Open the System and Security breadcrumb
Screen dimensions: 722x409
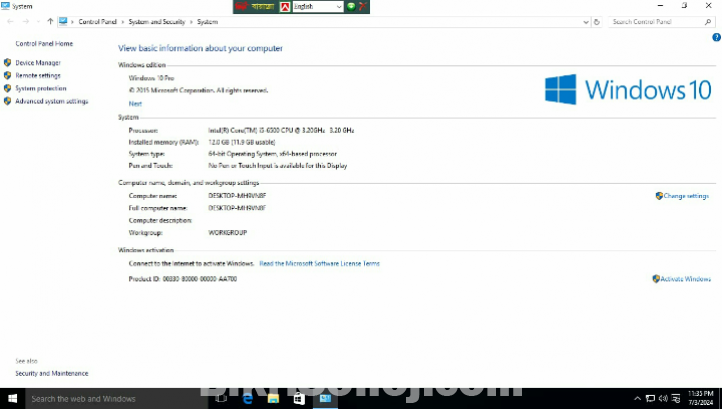(x=157, y=22)
